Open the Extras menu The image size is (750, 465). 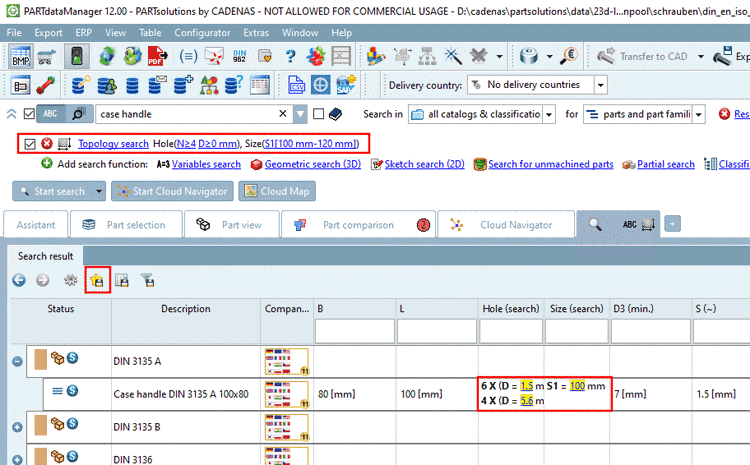(256, 33)
